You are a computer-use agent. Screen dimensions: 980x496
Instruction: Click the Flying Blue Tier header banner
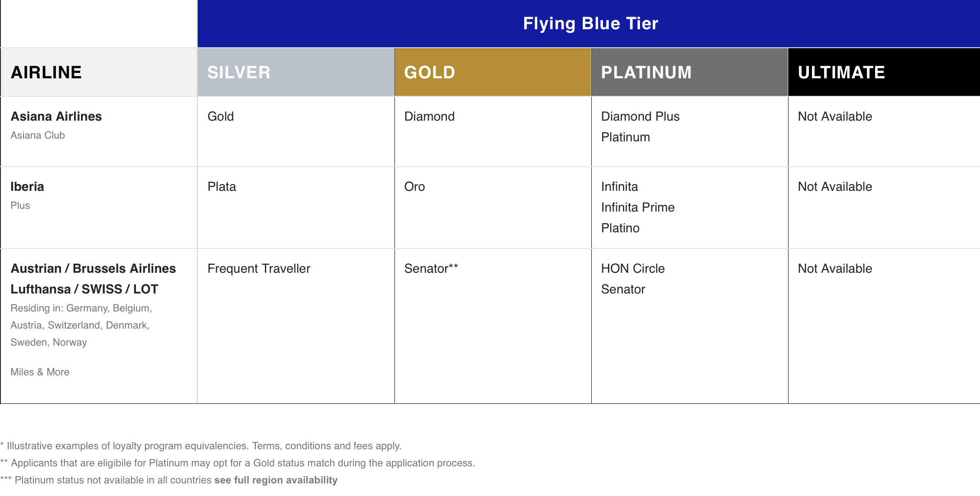click(x=590, y=23)
